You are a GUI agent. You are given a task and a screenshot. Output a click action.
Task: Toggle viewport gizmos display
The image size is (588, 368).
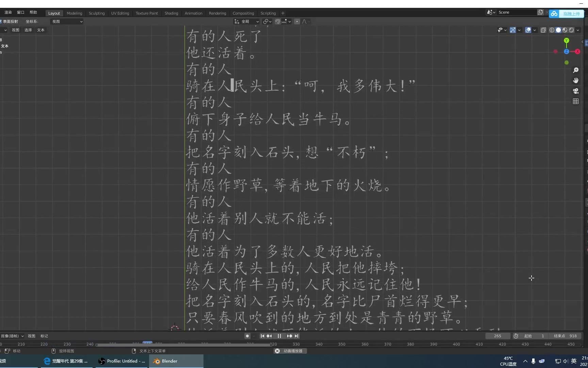[513, 30]
